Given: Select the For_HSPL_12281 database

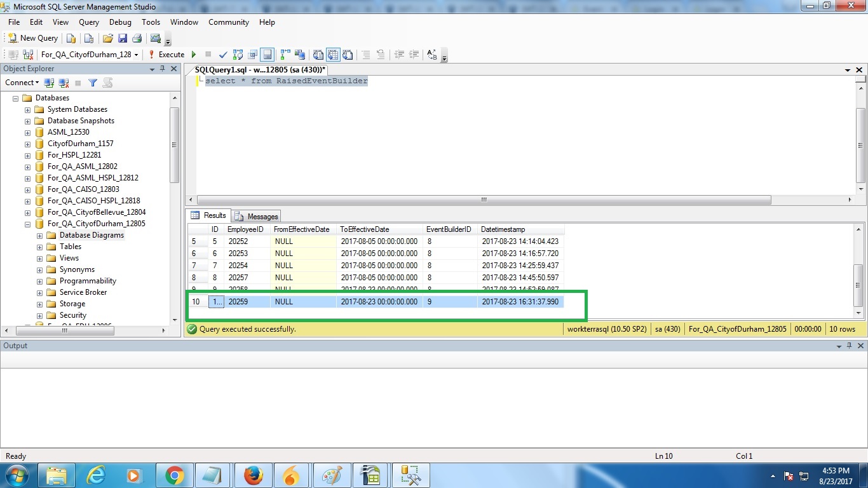Looking at the screenshot, I should click(74, 155).
